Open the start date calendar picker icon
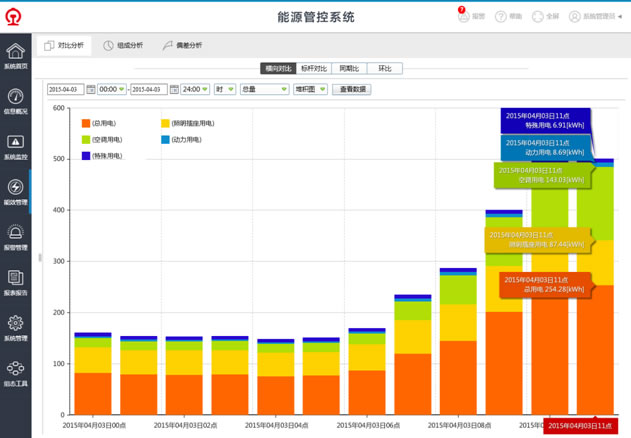Screen dimensions: 631x438 (91, 89)
